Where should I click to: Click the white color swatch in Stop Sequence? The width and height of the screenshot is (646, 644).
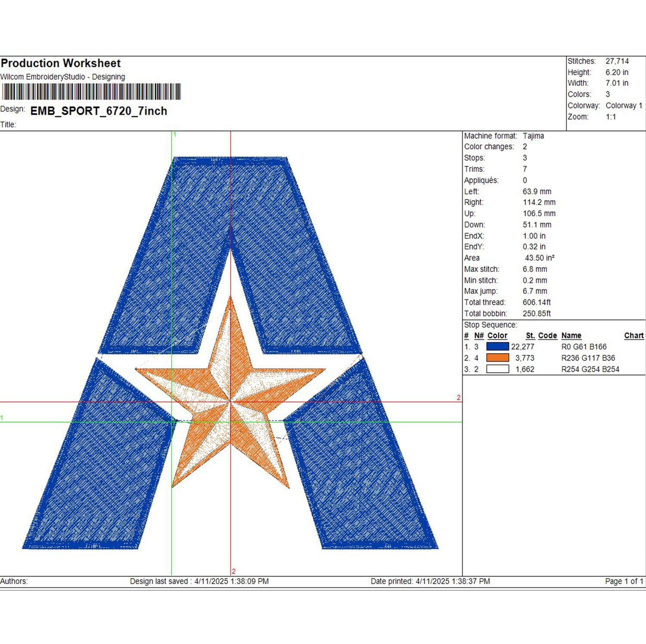click(497, 369)
